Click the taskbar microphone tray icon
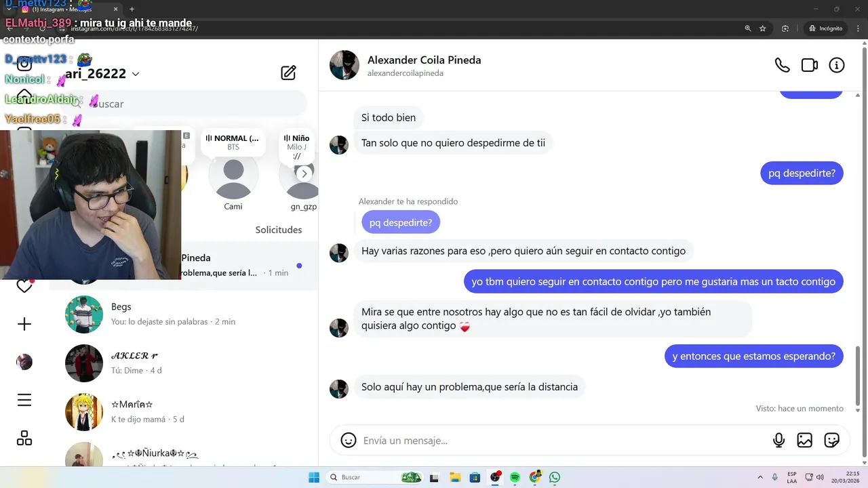 tap(775, 477)
